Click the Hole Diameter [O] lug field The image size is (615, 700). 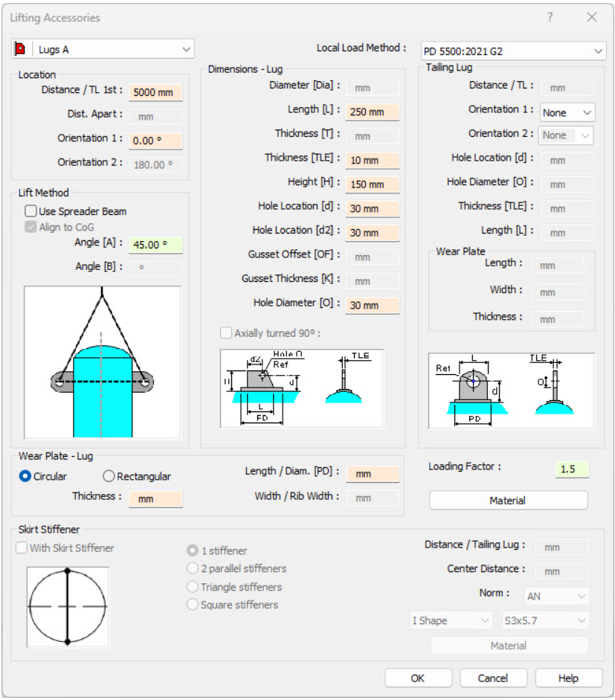[x=372, y=305]
